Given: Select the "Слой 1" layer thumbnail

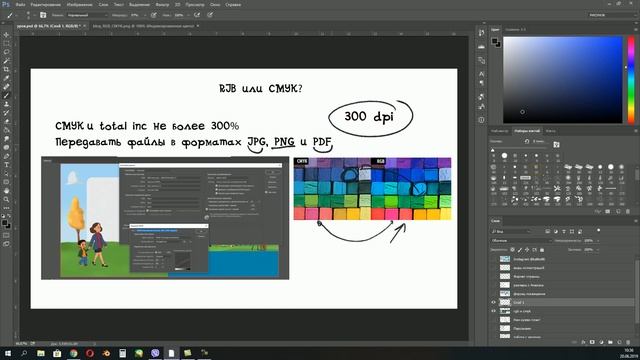Looking at the screenshot, I should point(505,302).
